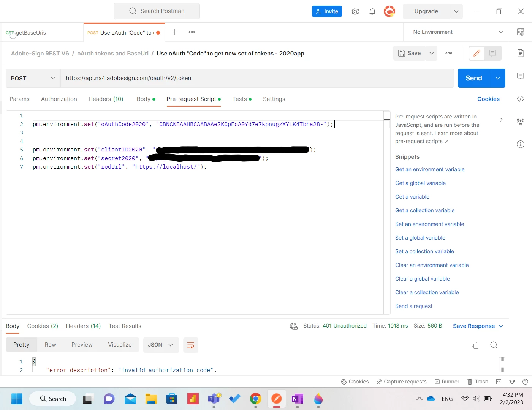Open the notifications bell icon
Screen dimensions: 532x410
tap(372, 11)
